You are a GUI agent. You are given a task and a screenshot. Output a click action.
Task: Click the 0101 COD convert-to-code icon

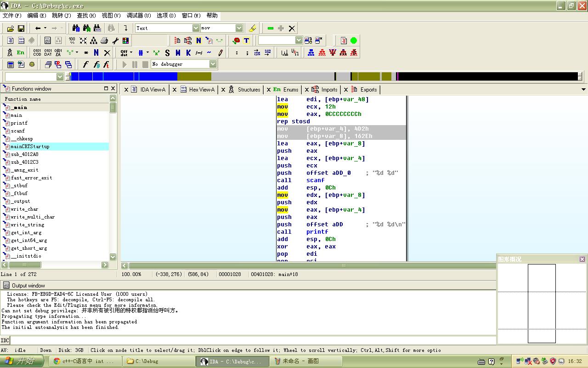[x=37, y=52]
